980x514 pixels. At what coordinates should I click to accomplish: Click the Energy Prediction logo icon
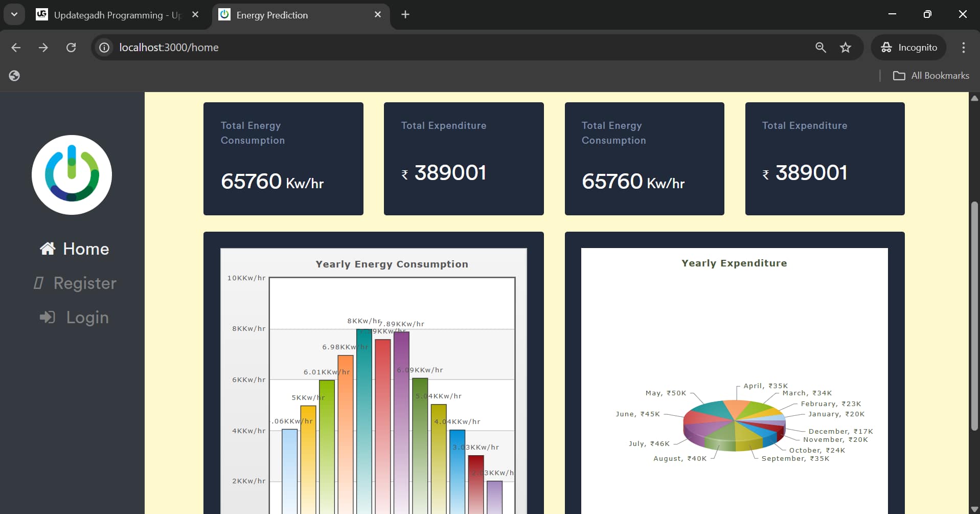(x=72, y=174)
